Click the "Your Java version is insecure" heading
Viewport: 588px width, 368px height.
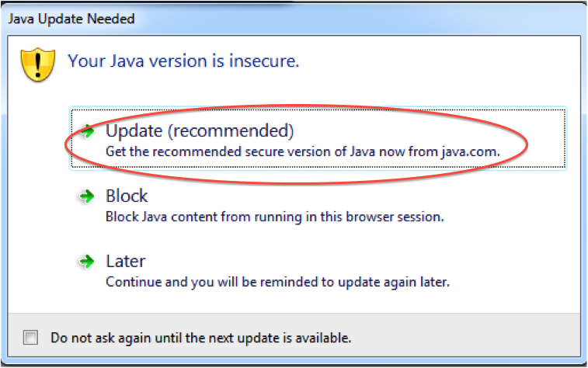click(x=184, y=61)
